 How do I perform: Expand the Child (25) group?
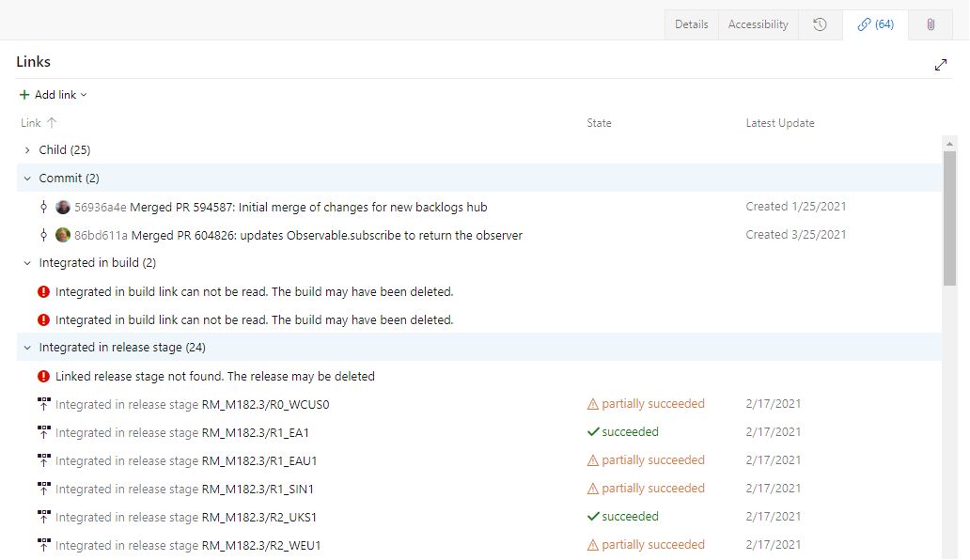(26, 149)
